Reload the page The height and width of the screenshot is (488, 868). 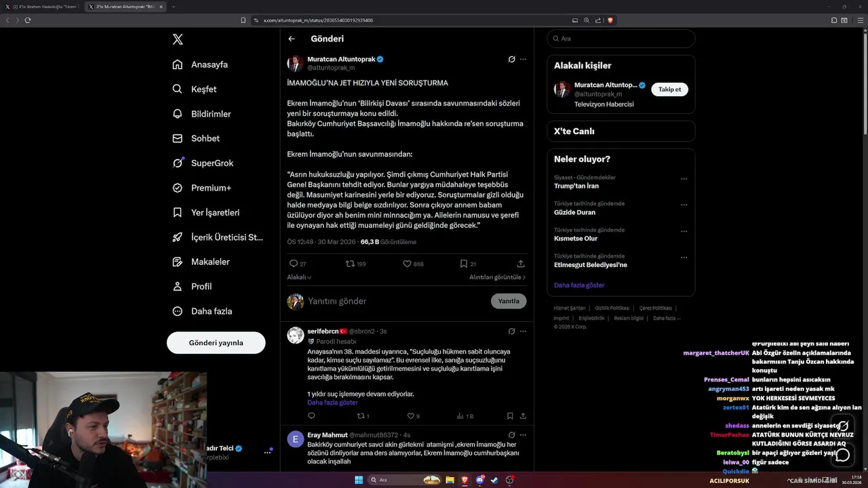pyautogui.click(x=28, y=20)
